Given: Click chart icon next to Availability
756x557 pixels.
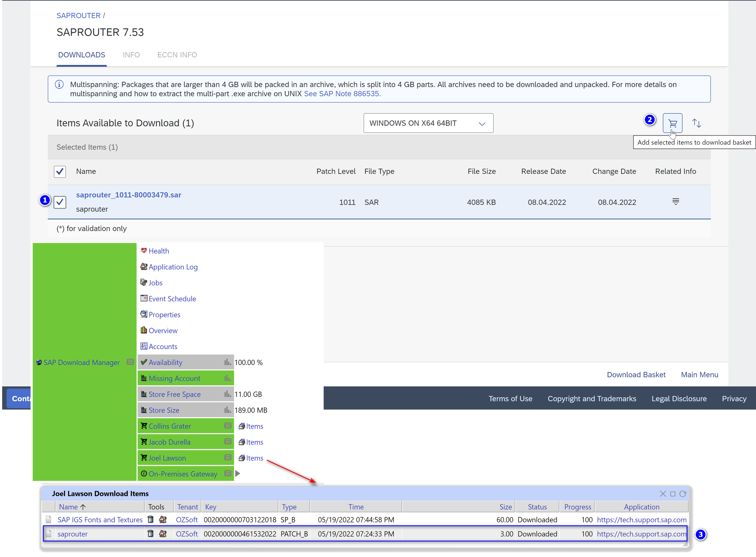Looking at the screenshot, I should (228, 362).
